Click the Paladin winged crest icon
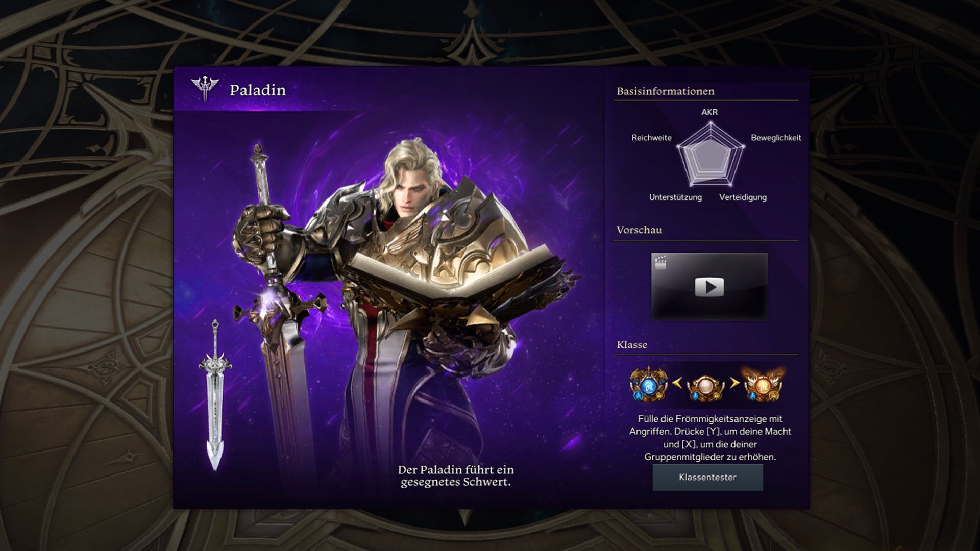 pyautogui.click(x=205, y=88)
